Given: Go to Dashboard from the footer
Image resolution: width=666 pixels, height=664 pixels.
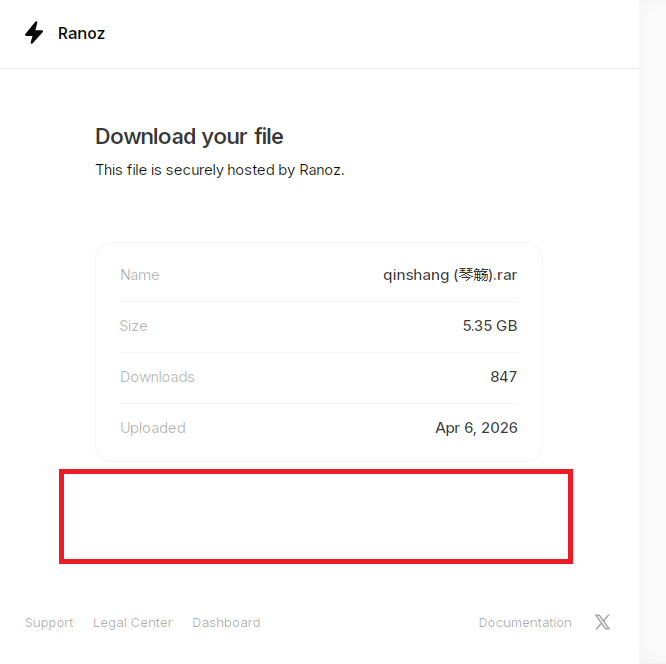Looking at the screenshot, I should point(226,623).
